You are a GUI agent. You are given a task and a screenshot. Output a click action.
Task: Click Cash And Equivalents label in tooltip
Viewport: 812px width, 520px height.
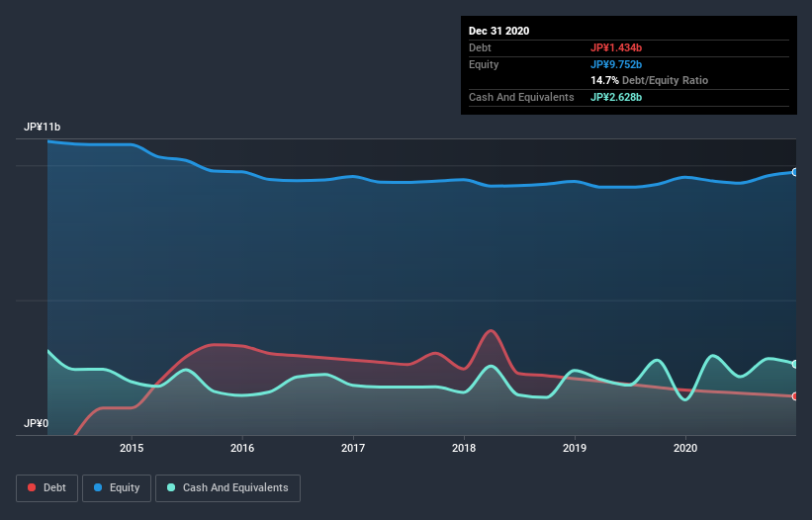coord(521,97)
